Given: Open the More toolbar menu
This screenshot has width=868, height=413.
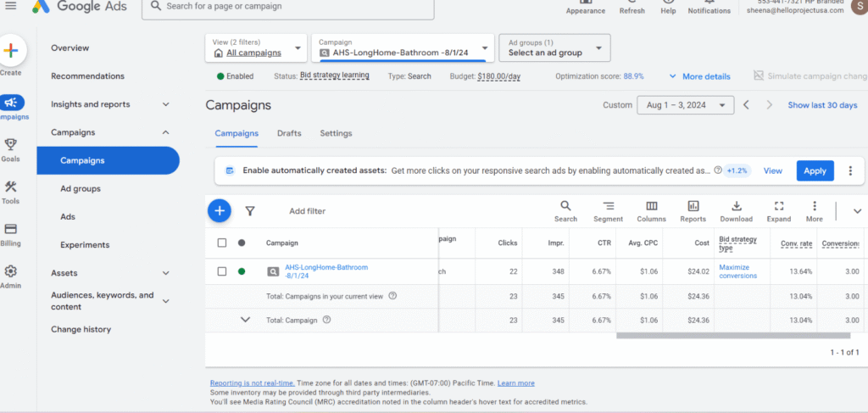Looking at the screenshot, I should point(815,211).
